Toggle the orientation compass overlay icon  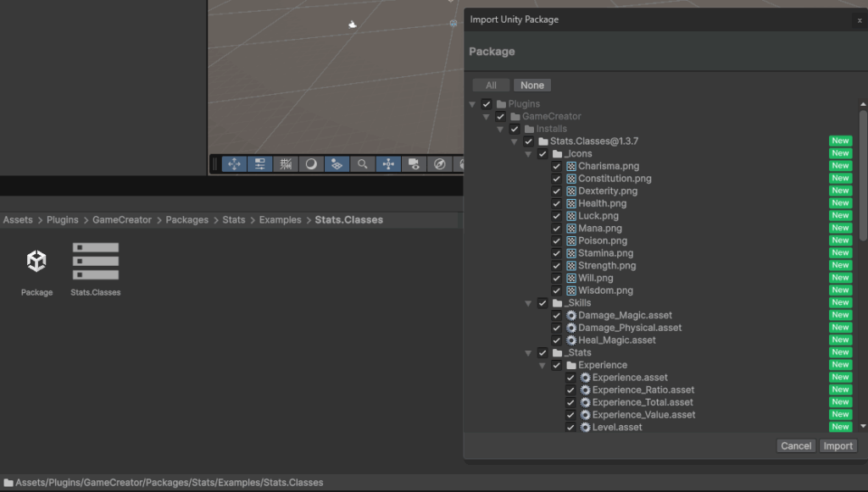[440, 164]
